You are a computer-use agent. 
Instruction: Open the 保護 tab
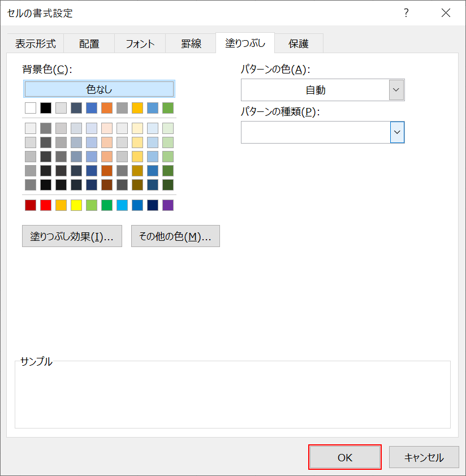tap(299, 44)
